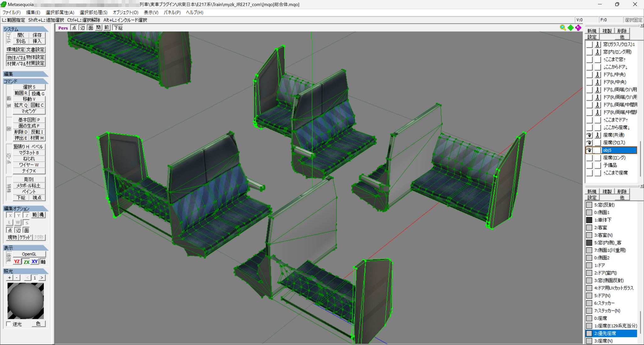
Task: Select the YZ axis view icon
Action: pos(17,262)
